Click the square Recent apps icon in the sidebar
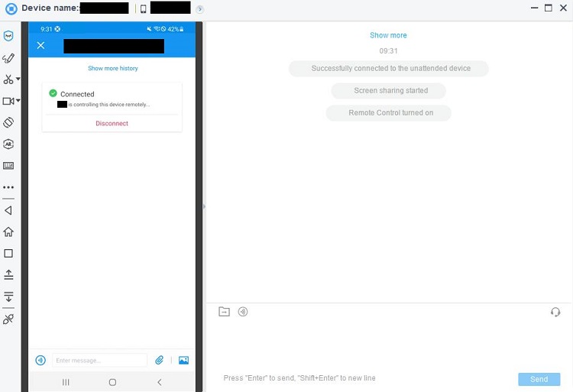 (x=8, y=253)
